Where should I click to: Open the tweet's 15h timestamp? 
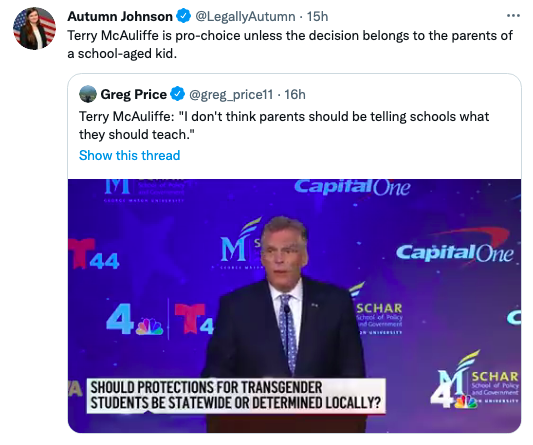(x=317, y=16)
